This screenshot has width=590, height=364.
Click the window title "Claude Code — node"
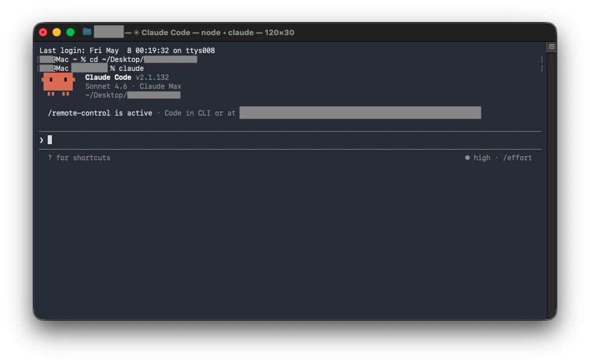click(x=181, y=32)
